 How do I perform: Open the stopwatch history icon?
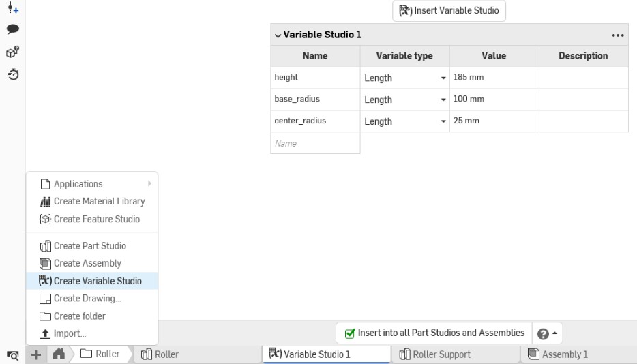coord(13,74)
